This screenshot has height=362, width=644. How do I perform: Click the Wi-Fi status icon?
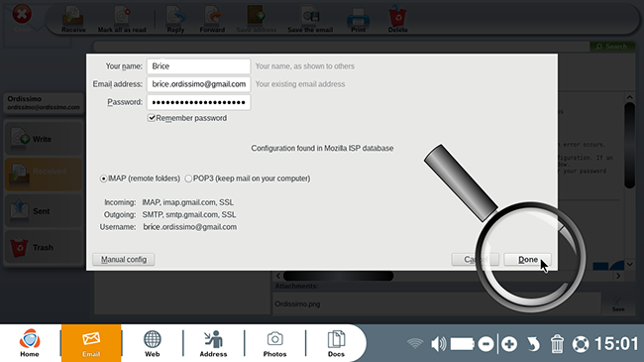click(x=415, y=343)
